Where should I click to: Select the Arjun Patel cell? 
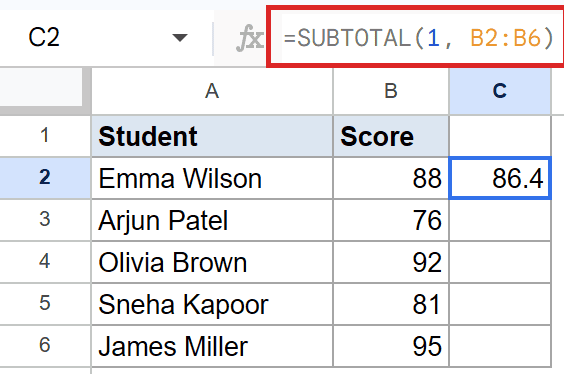[x=212, y=220]
